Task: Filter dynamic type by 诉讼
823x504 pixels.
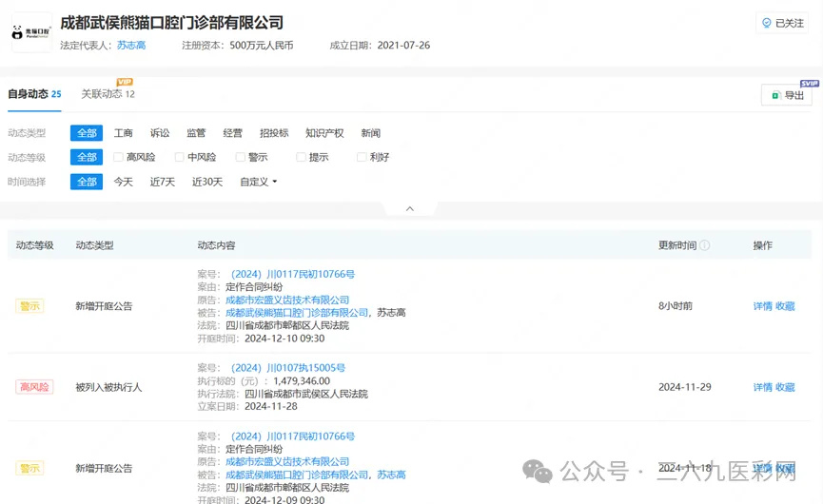Action: pos(160,133)
